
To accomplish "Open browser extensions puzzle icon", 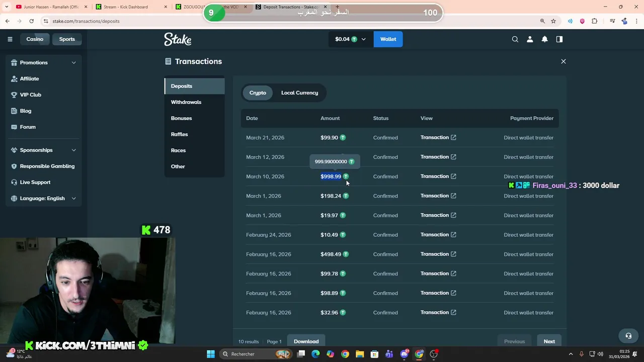I will 595,21.
